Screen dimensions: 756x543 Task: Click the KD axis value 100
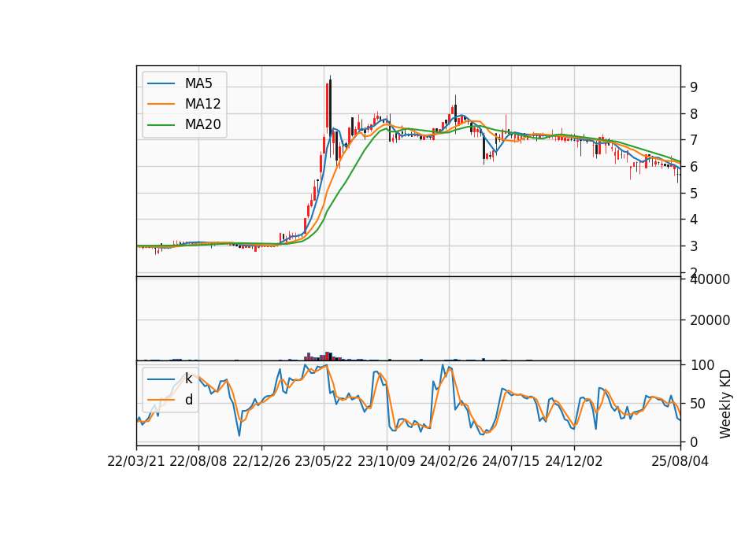(x=702, y=365)
